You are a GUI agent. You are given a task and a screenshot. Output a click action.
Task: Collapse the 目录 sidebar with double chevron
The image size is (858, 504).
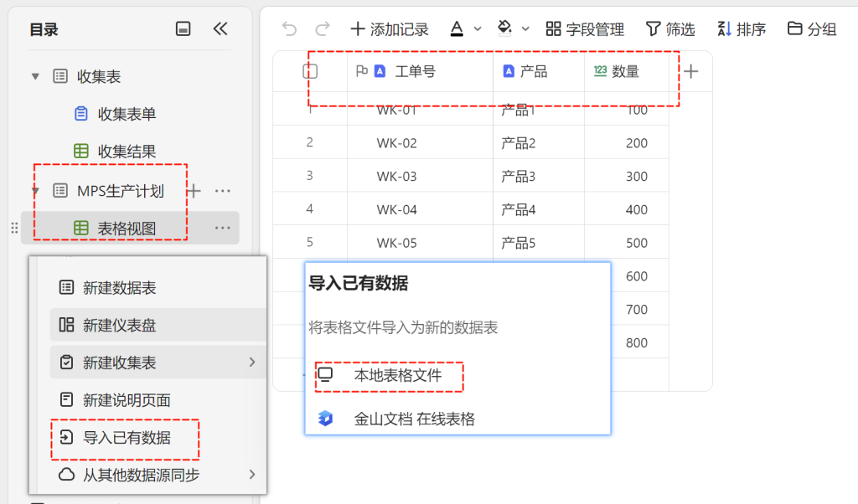coord(220,28)
